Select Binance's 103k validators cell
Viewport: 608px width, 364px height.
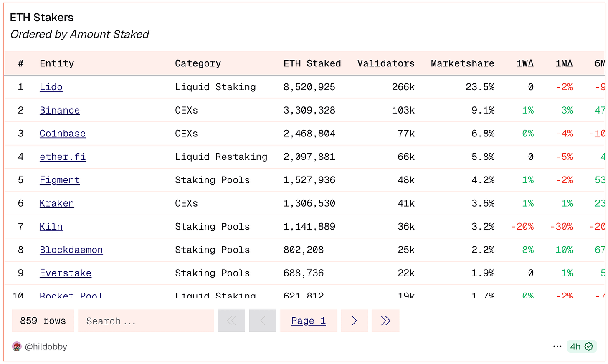[403, 111]
